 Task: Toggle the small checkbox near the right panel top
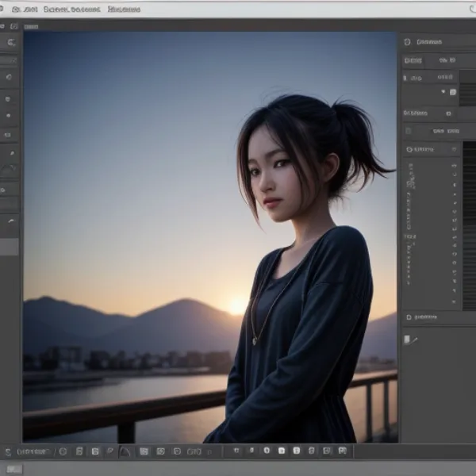tap(453, 92)
